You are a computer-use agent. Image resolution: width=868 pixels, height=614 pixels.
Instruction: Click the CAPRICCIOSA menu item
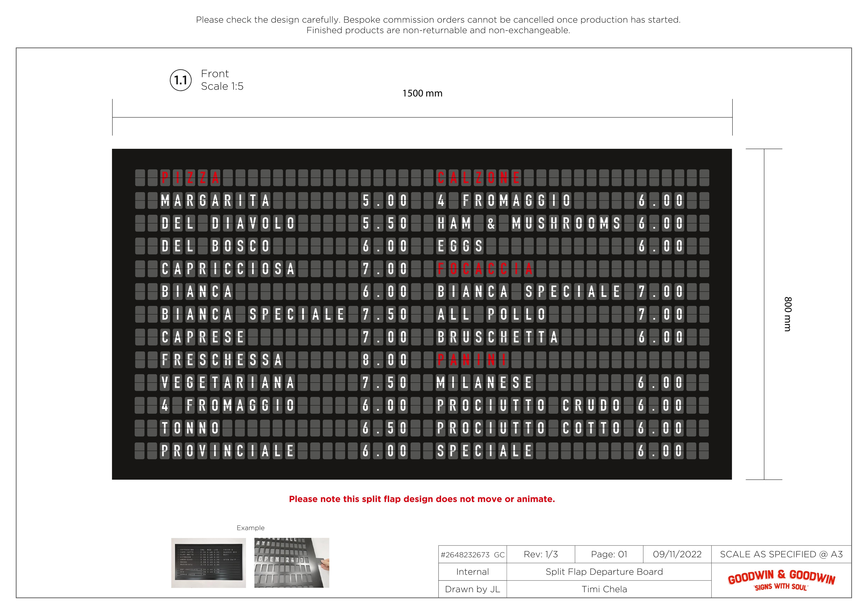228,269
